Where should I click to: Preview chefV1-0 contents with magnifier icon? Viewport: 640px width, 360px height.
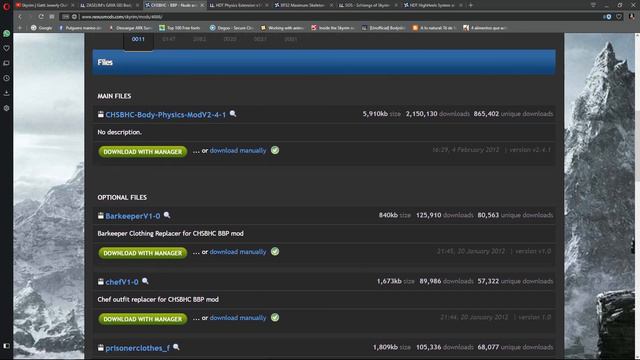(x=145, y=281)
